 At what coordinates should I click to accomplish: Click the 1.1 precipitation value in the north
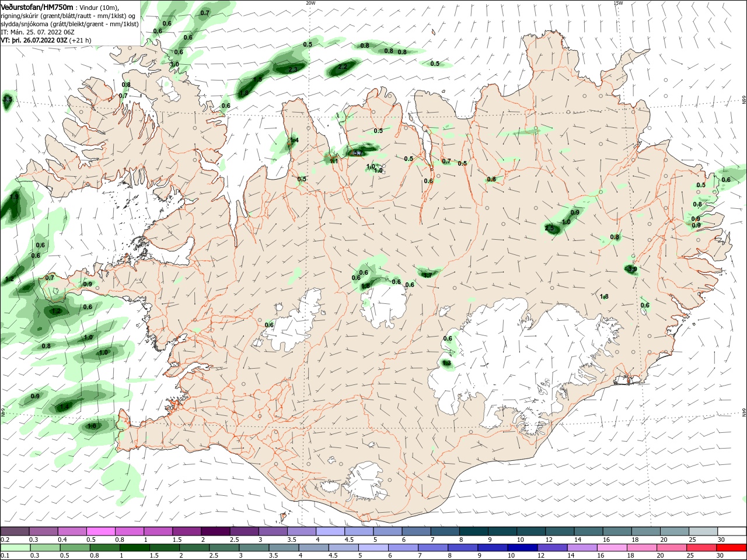point(334,161)
